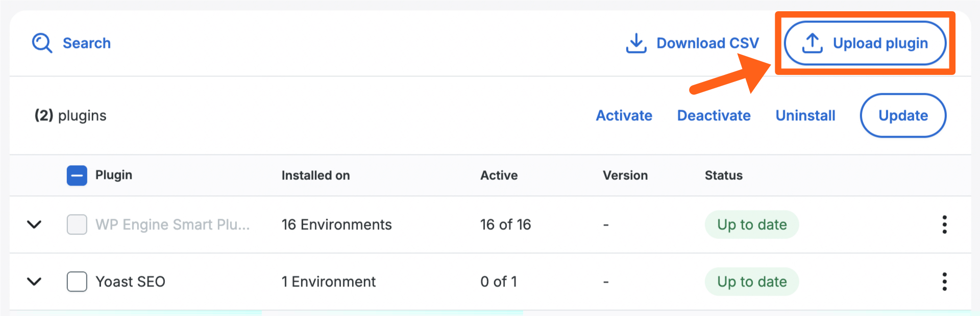This screenshot has width=980, height=316.
Task: Open the three-dot menu for WP Engine Smart Plugin
Action: (x=944, y=224)
